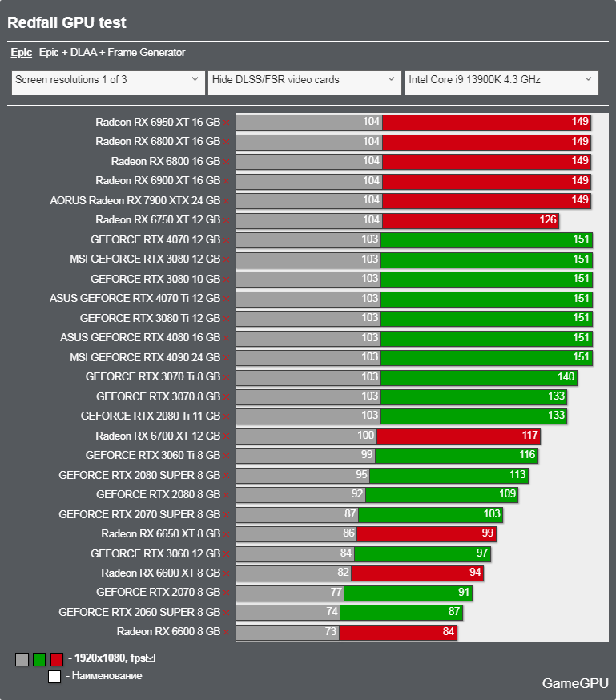Remove GEFORCE RTX 3080 Ti 12 GB row
The height and width of the screenshot is (700, 616).
[227, 318]
